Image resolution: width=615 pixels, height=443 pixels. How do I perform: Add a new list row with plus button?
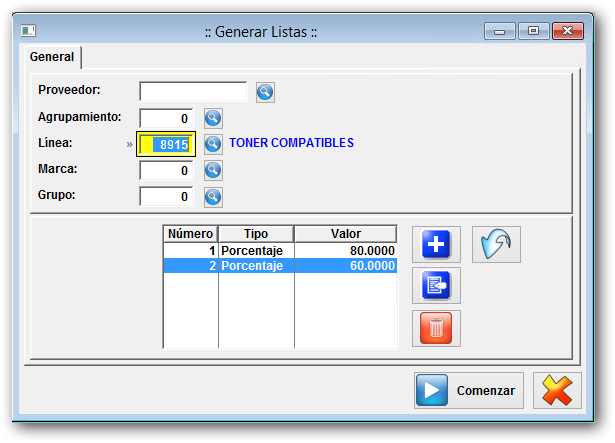tap(436, 244)
